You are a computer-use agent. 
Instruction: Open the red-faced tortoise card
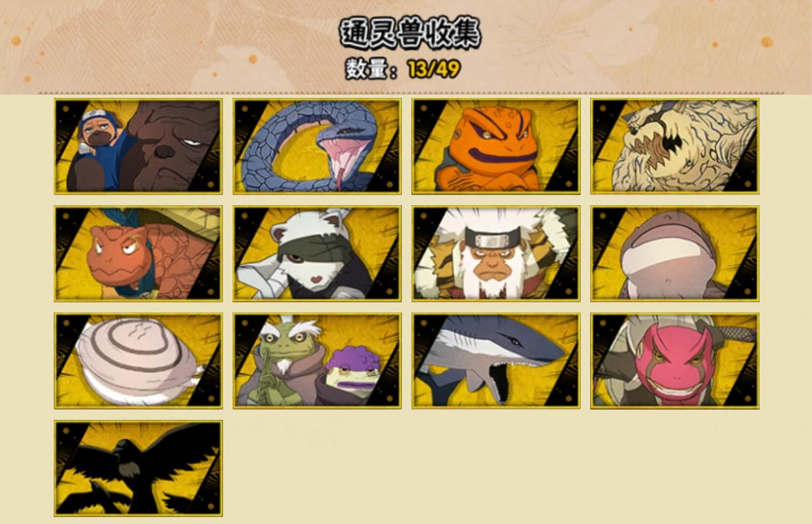[138, 253]
